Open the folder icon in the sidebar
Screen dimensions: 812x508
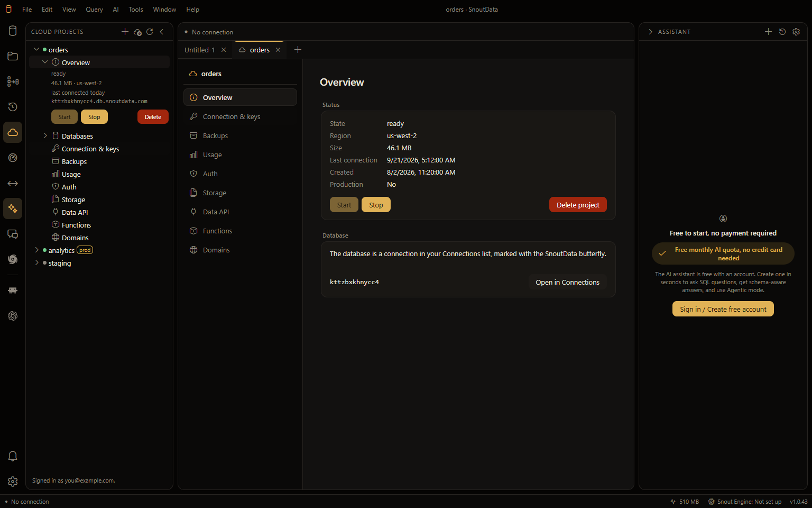click(13, 56)
